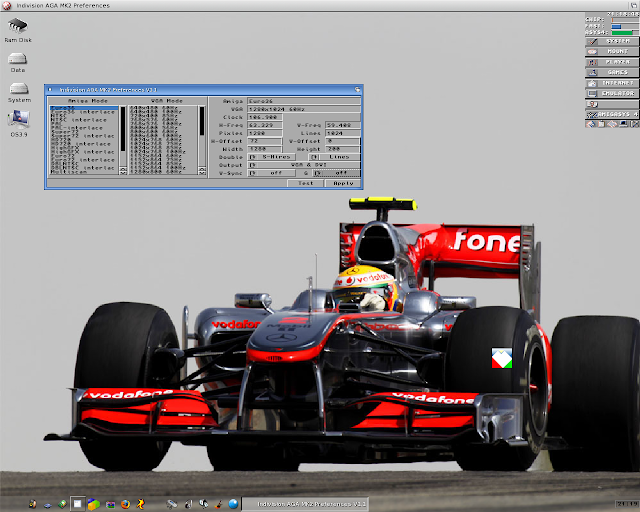Click the clipboard icon under AMIGASYS 4
This screenshot has height=512, width=640.
tap(602, 124)
